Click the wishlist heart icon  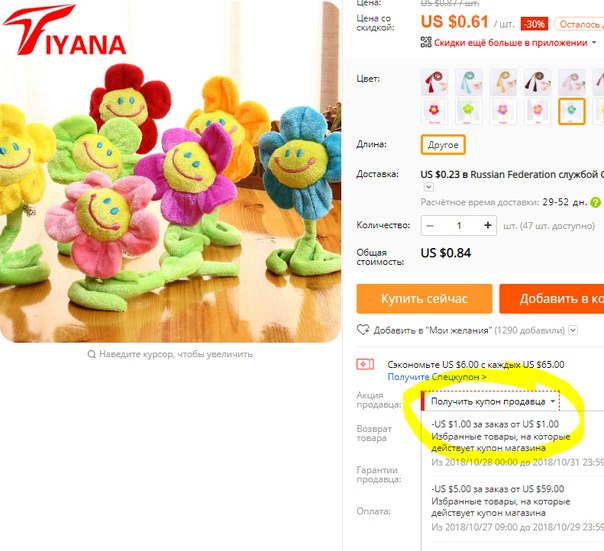tap(363, 330)
